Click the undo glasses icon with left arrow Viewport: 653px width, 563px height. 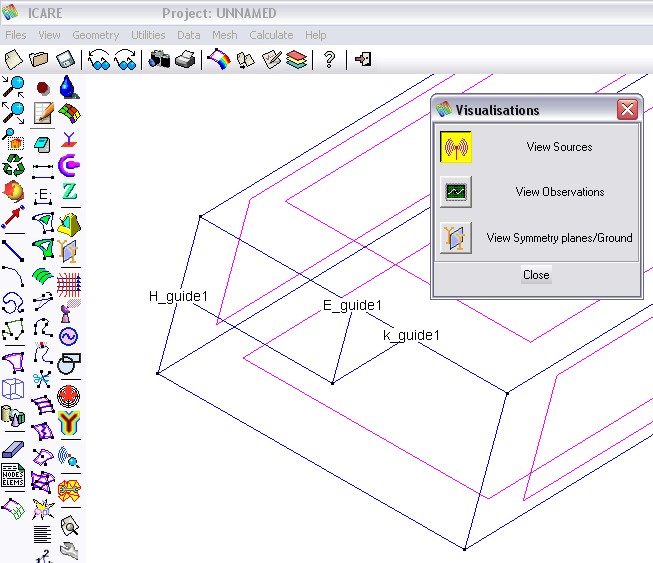pos(99,60)
